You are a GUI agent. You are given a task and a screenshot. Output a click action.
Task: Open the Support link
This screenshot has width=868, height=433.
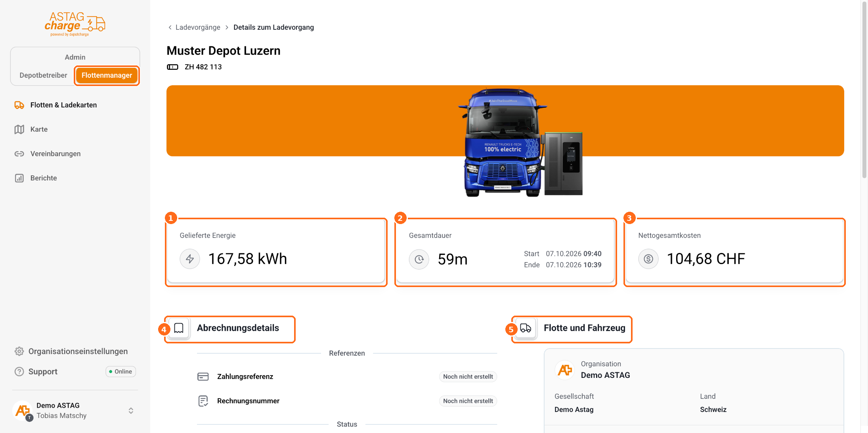(43, 372)
